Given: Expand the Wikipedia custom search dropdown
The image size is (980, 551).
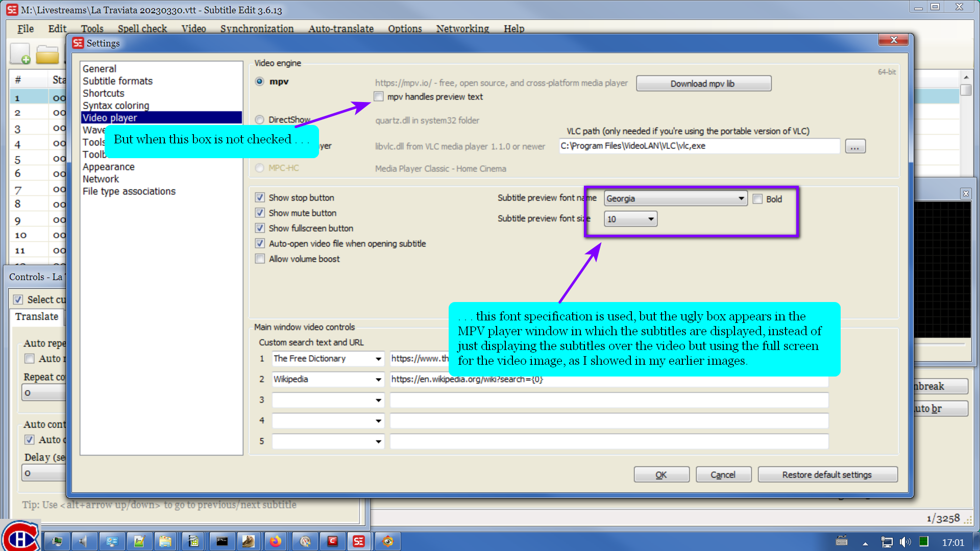Looking at the screenshot, I should (378, 380).
